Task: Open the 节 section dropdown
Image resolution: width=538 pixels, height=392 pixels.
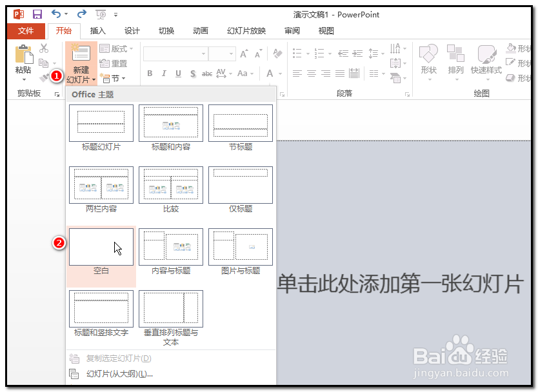Action: click(113, 79)
